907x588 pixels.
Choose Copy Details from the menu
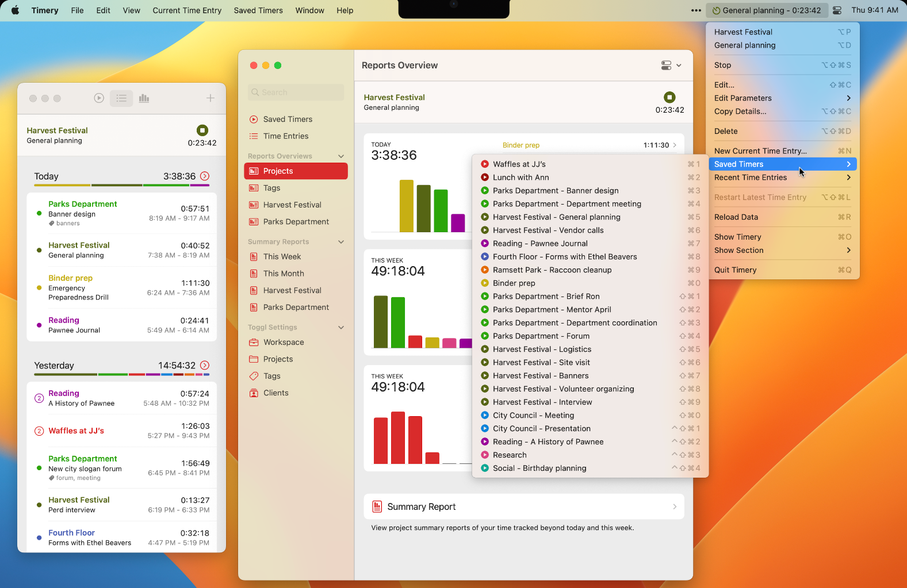(783, 111)
